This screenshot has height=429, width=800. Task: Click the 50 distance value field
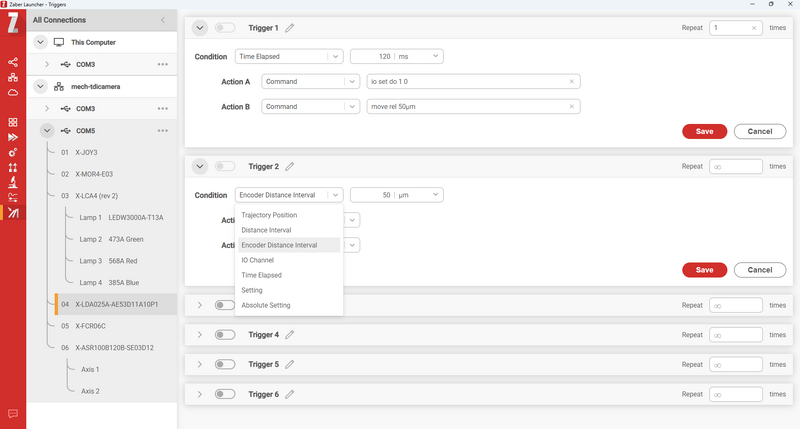(x=372, y=195)
